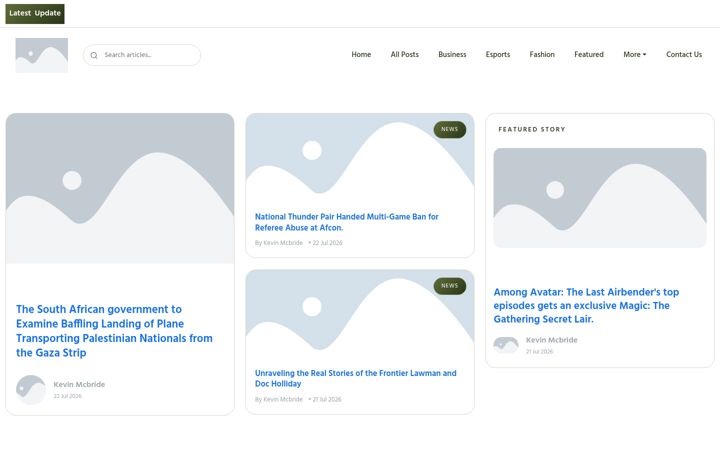
Task: Click Kevin Mcbride avatar on South African article
Action: pos(31,389)
